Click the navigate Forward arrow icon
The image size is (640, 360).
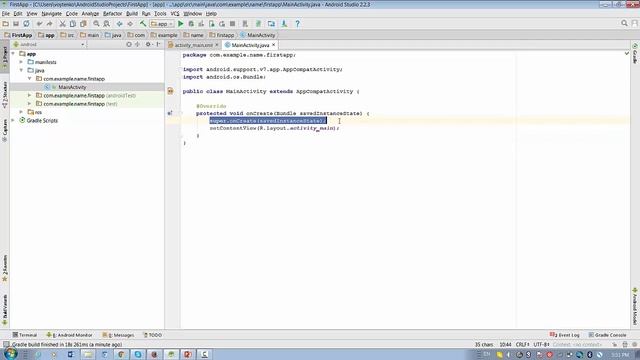130,24
